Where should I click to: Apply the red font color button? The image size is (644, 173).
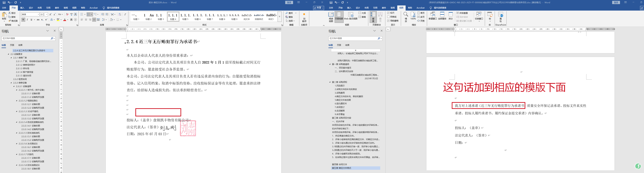click(65, 20)
